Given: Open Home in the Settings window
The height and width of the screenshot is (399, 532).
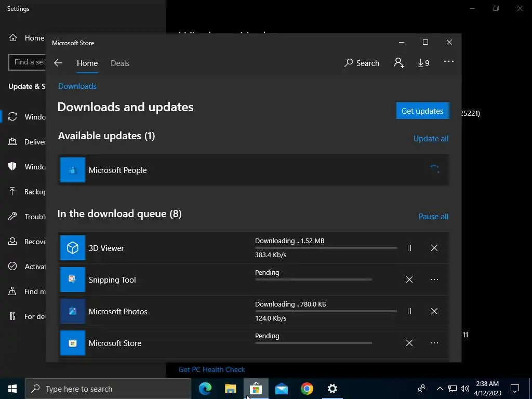Looking at the screenshot, I should pyautogui.click(x=26, y=38).
